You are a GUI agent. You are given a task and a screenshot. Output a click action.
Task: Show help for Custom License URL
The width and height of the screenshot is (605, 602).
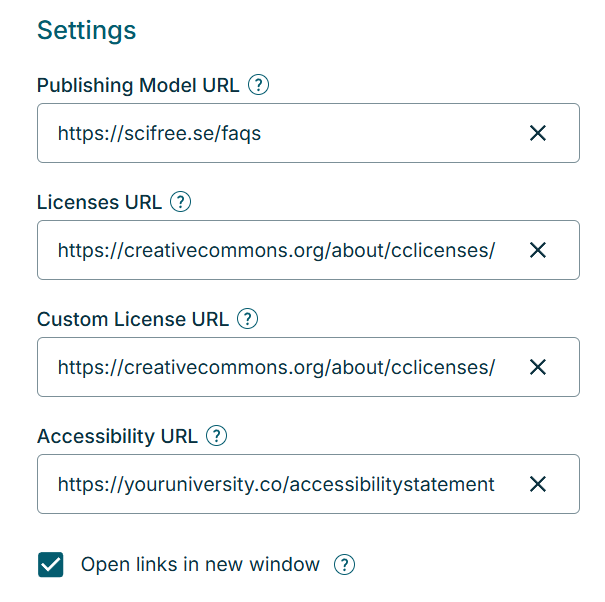pos(247,319)
